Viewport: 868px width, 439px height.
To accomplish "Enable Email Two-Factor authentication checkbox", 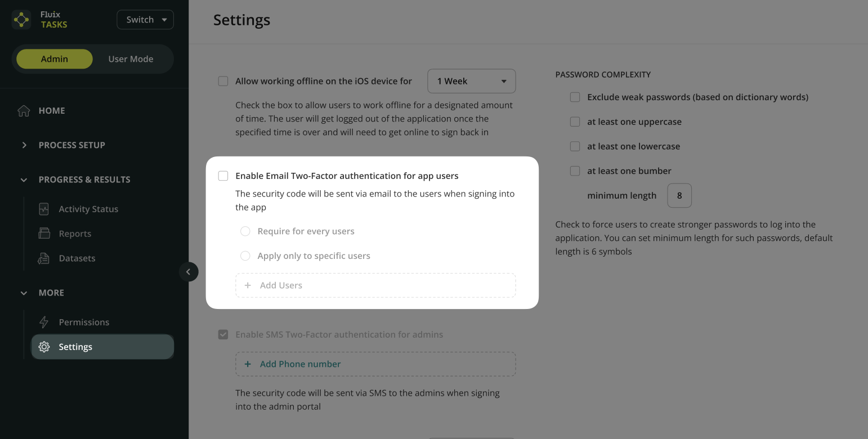I will tap(223, 176).
